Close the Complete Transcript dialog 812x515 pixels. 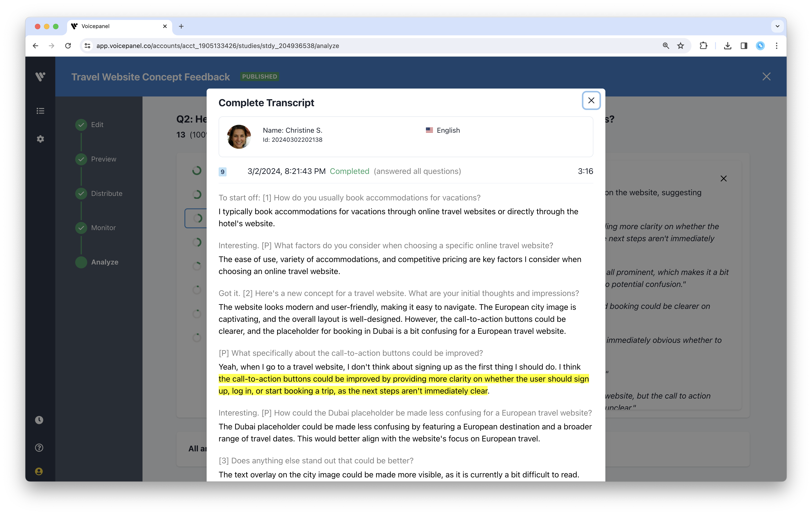coord(591,100)
